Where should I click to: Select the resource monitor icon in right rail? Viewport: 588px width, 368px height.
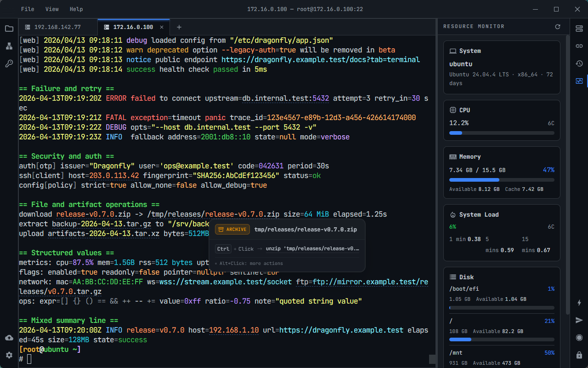tap(579, 81)
